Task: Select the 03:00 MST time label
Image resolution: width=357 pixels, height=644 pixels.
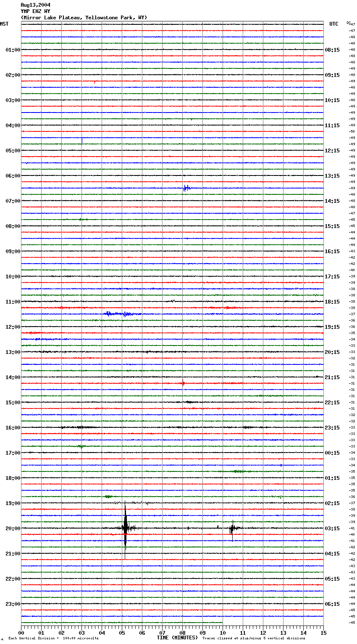Action: 13,100
